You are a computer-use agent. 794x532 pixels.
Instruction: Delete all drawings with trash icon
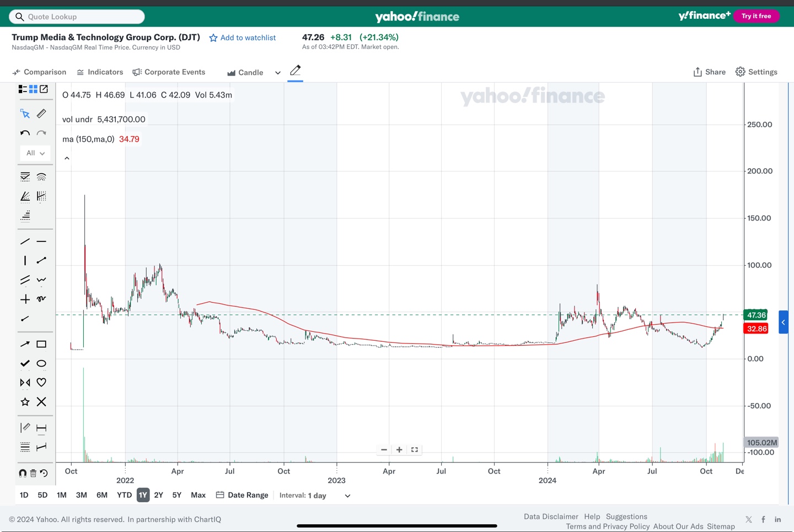coord(33,473)
